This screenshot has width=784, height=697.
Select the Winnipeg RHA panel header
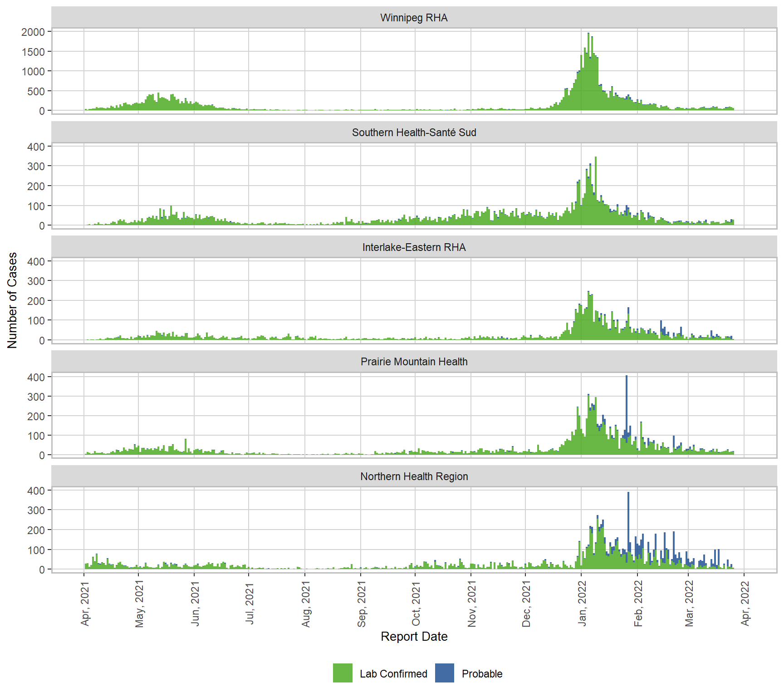pos(414,18)
